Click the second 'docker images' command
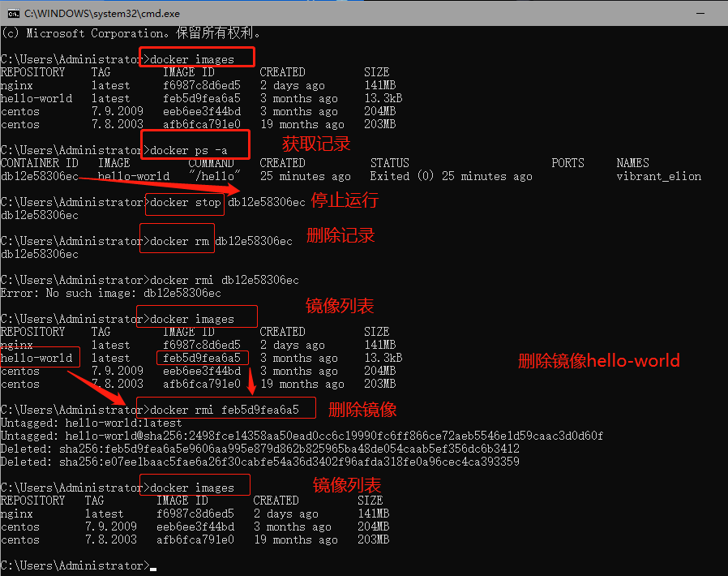The image size is (728, 576). pos(192,319)
